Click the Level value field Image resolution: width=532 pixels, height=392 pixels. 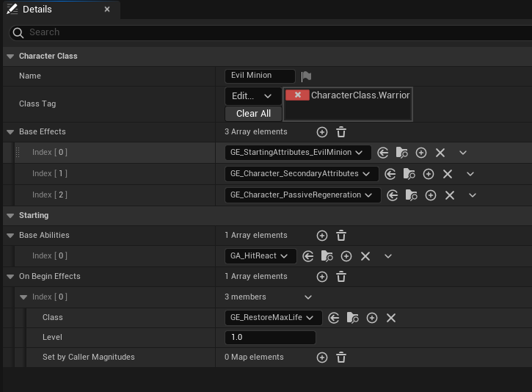click(x=269, y=338)
